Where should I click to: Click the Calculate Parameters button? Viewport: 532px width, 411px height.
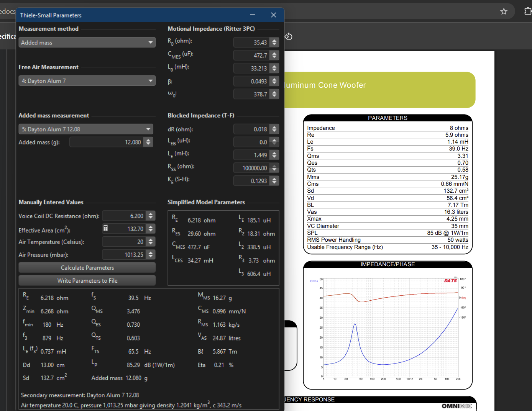(87, 268)
